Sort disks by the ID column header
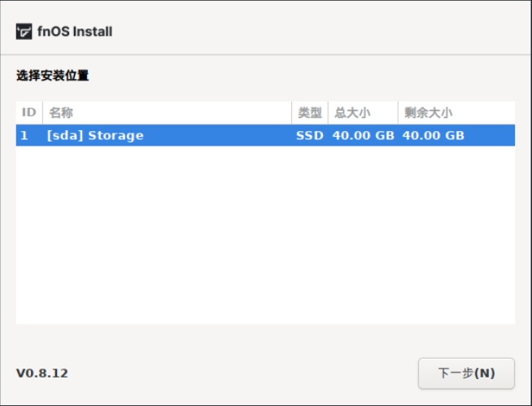This screenshot has height=406, width=532. tap(29, 113)
